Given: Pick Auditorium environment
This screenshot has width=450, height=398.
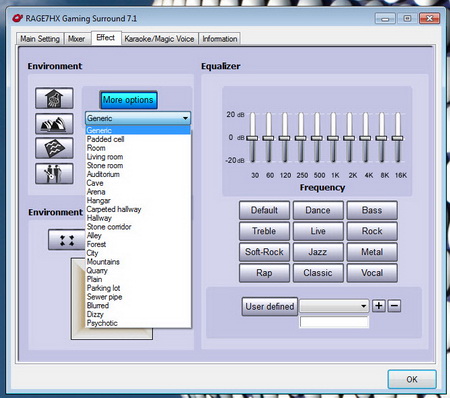Looking at the screenshot, I should pos(138,174).
